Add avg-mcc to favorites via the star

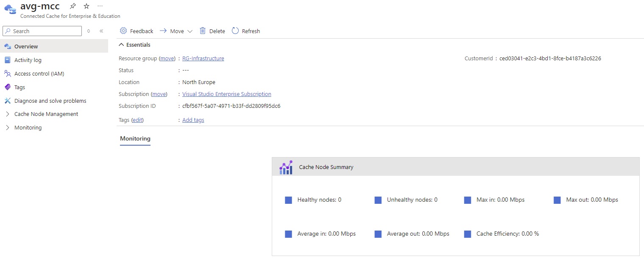click(86, 6)
